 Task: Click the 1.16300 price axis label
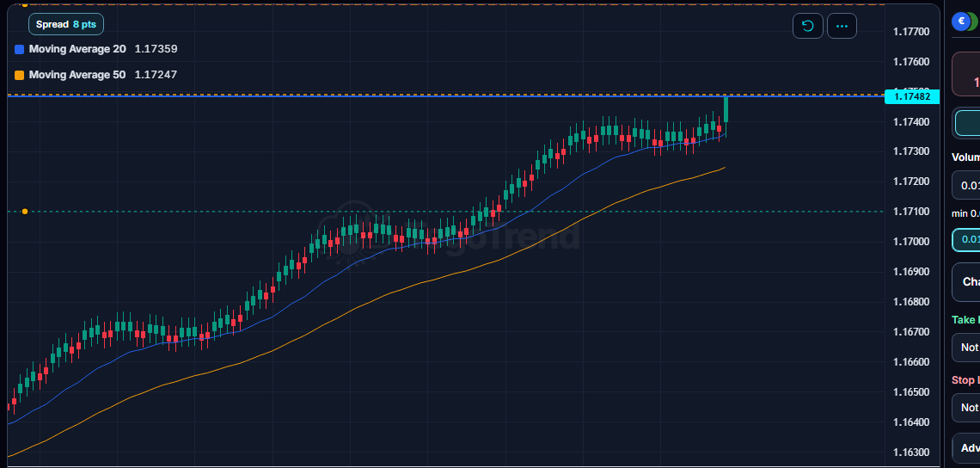click(x=912, y=452)
